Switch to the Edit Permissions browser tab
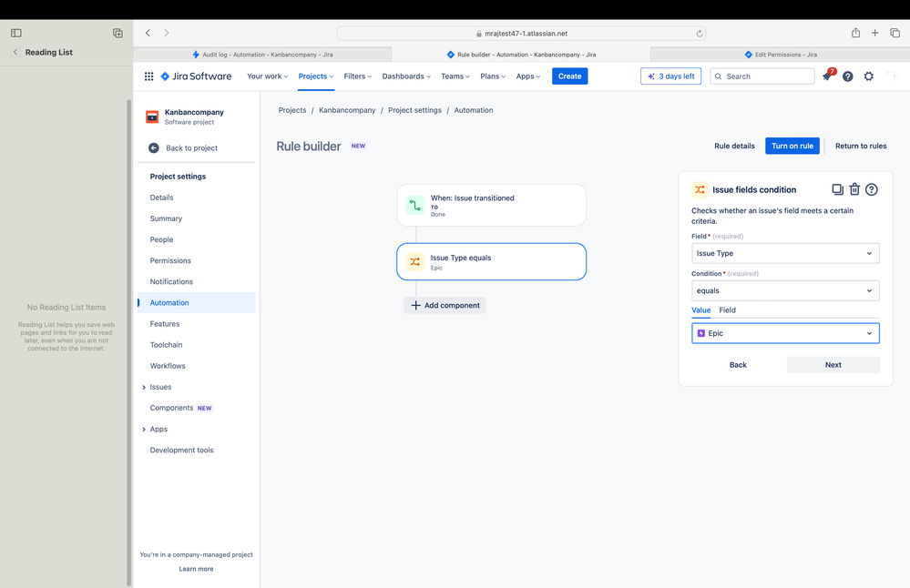 [x=781, y=55]
